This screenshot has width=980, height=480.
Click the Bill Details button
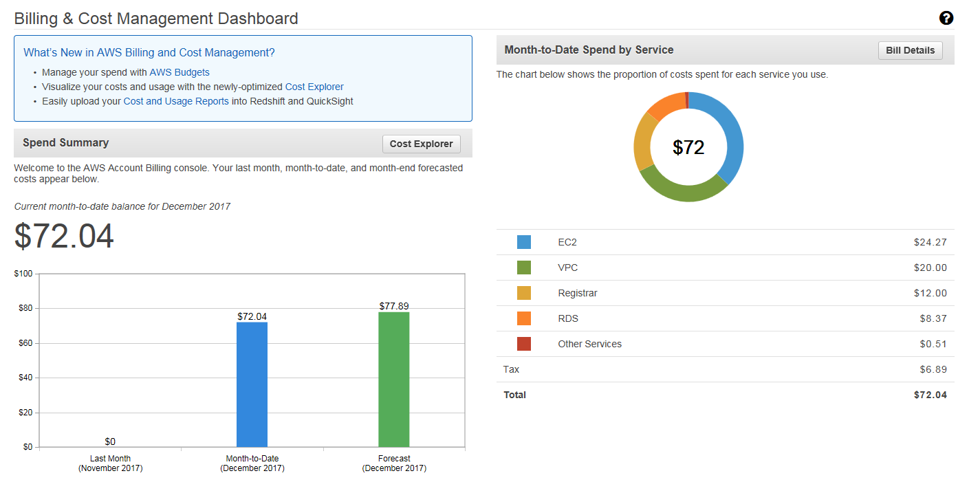coord(911,50)
